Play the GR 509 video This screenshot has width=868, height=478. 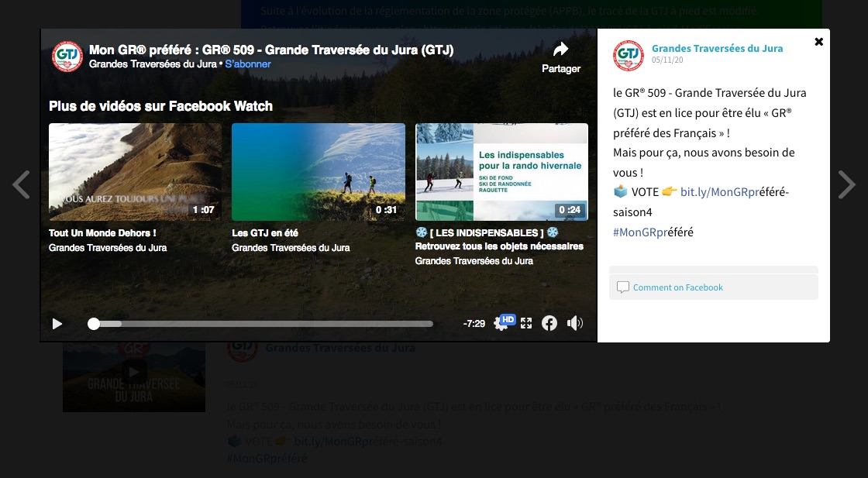(x=57, y=324)
